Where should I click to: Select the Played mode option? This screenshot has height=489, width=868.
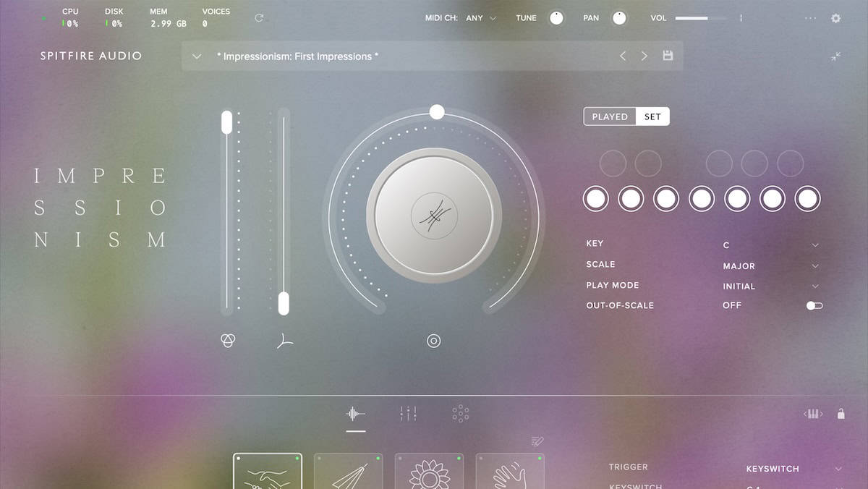[610, 116]
